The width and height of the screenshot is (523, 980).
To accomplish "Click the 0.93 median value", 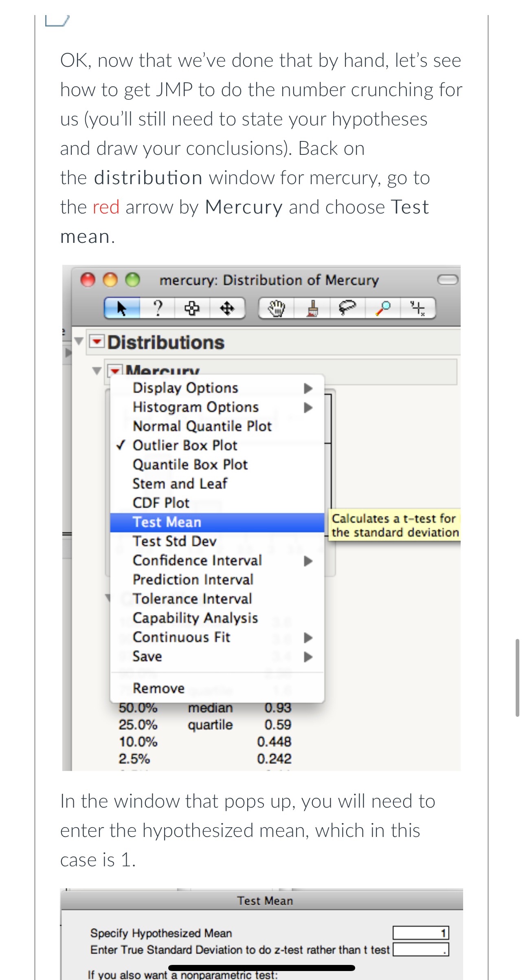I will click(x=278, y=708).
